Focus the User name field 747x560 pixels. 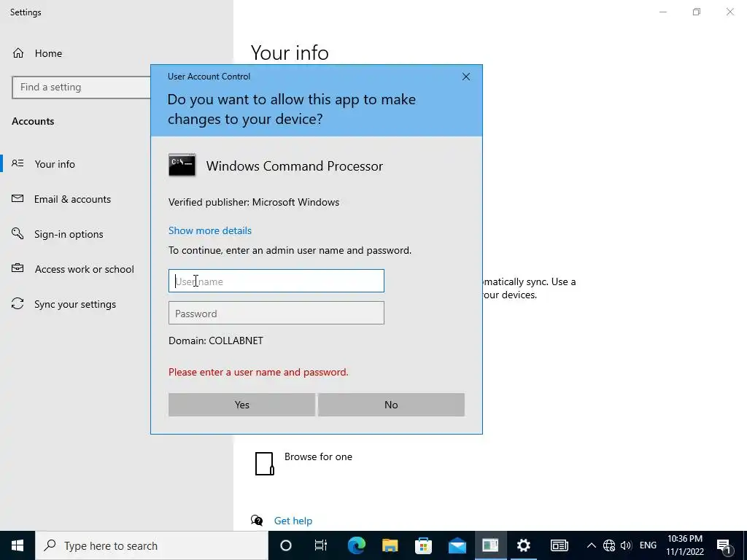click(276, 281)
